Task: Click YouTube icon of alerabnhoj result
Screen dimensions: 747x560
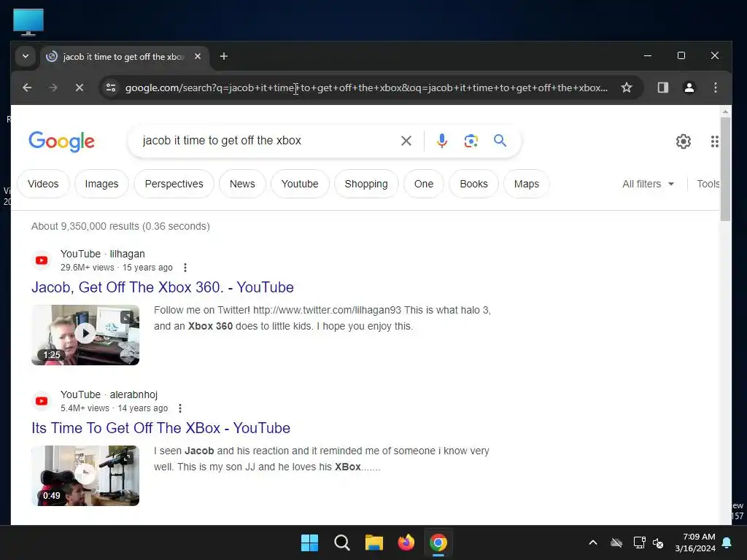Action: pyautogui.click(x=42, y=401)
